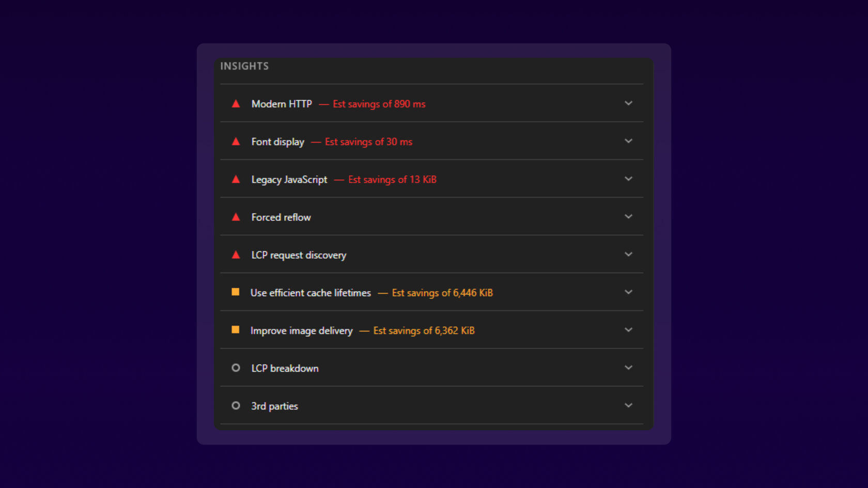Click the red warning triangle next to Font display
This screenshot has width=868, height=488.
[236, 141]
